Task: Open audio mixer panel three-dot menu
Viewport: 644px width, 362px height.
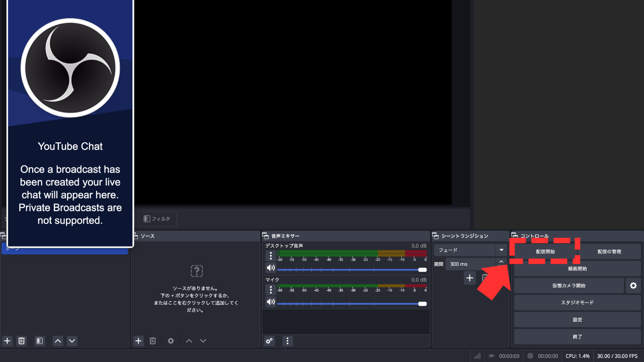Action: pos(288,341)
